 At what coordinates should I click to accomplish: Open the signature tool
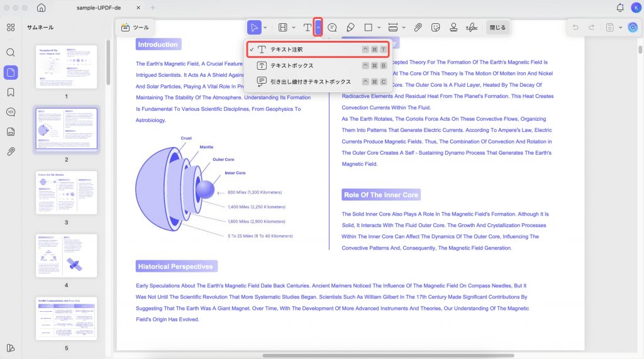tap(472, 28)
